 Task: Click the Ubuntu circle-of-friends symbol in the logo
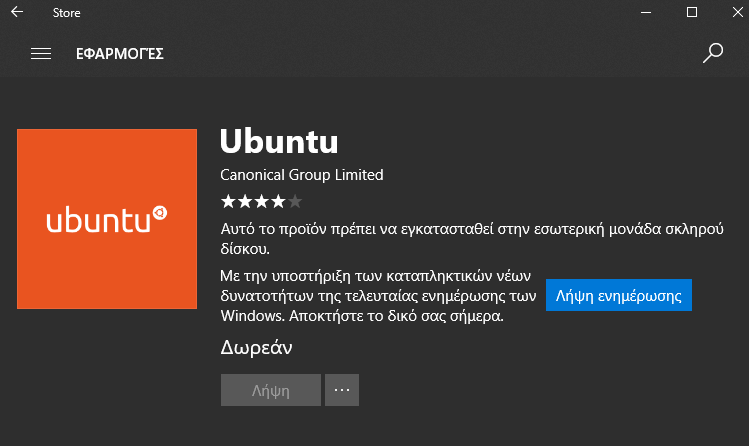(x=160, y=213)
